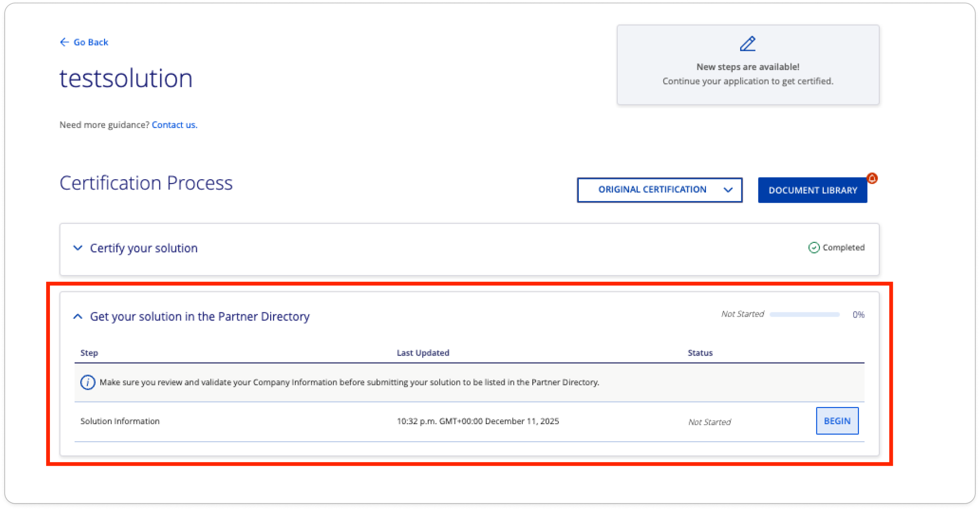
Task: Click the dropdown arrow beside Original Certification
Action: coord(728,190)
